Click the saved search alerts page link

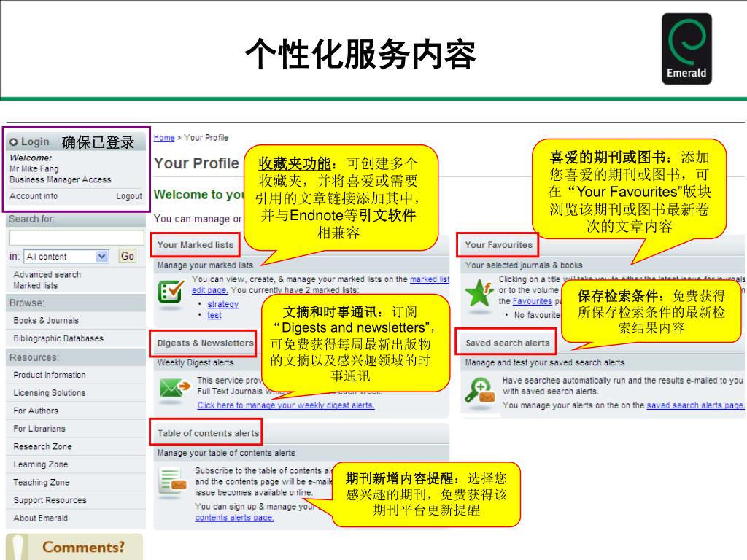tap(694, 405)
